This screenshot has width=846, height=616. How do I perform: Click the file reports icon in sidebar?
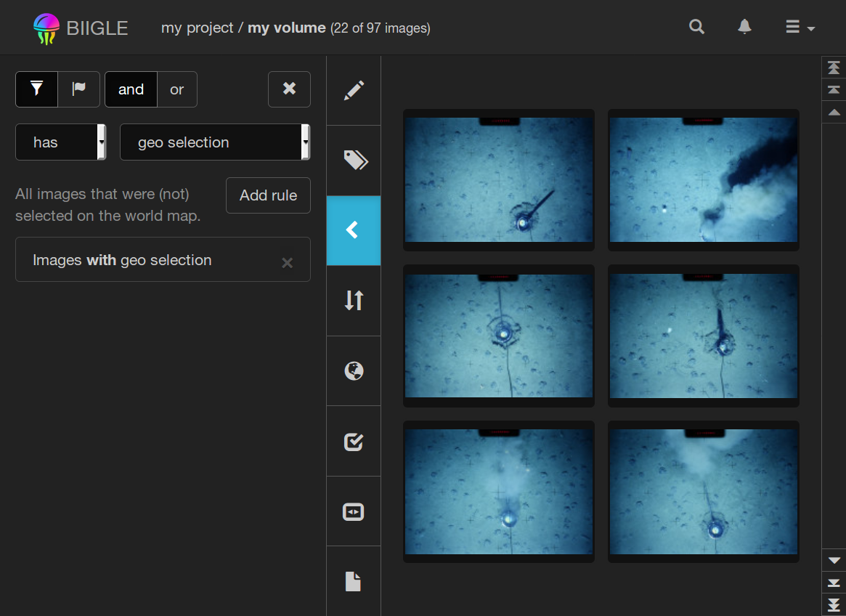tap(354, 581)
